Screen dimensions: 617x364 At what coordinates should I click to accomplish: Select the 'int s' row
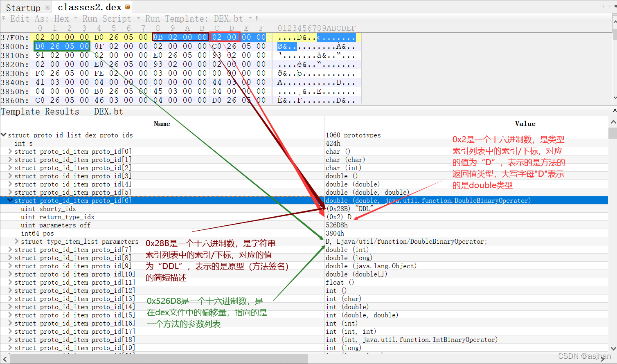tap(304, 143)
